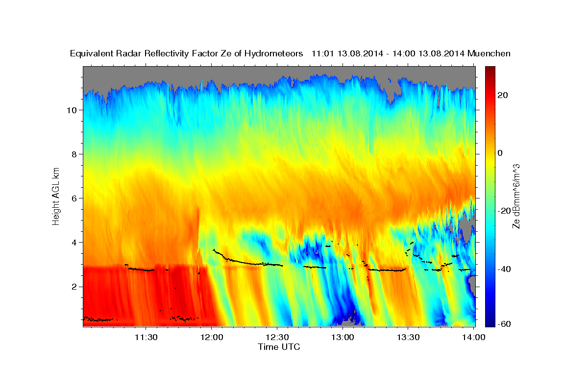Click the 11:30 time tick label
This screenshot has width=588, height=392.
pos(146,337)
